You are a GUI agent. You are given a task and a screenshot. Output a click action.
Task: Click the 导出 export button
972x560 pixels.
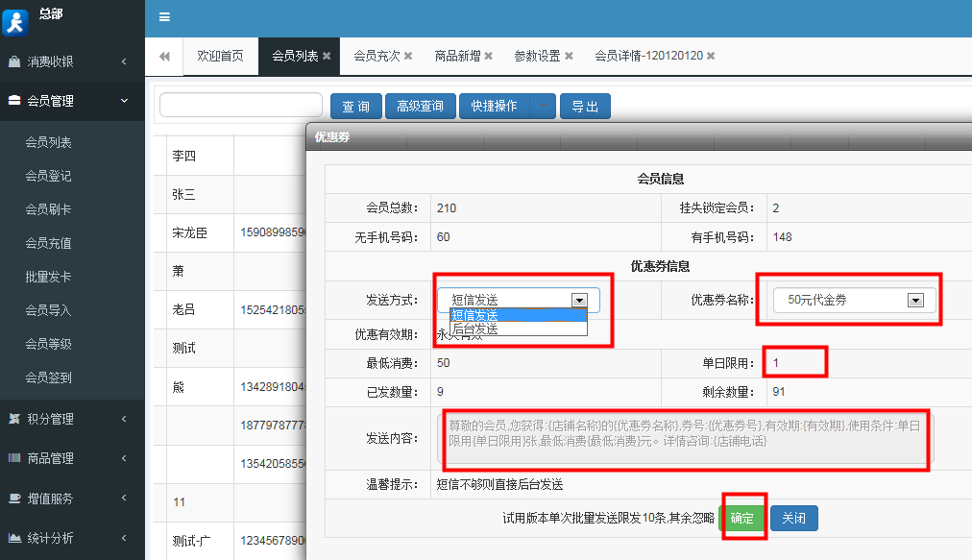(x=585, y=106)
